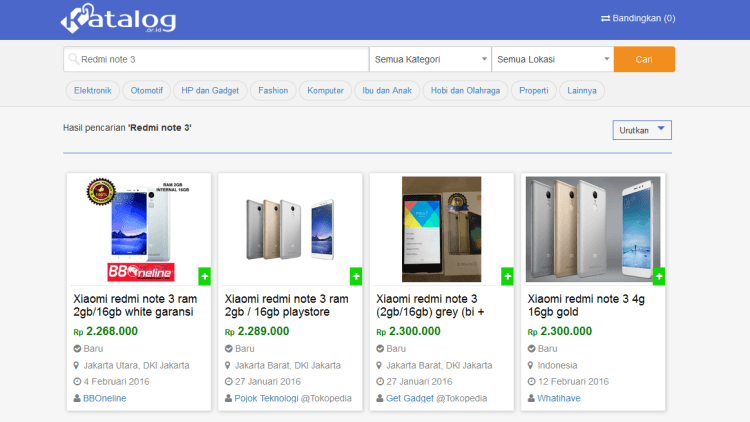Screen dimensions: 750x422
Task: Select the Otomotif category
Action: pyautogui.click(x=146, y=90)
